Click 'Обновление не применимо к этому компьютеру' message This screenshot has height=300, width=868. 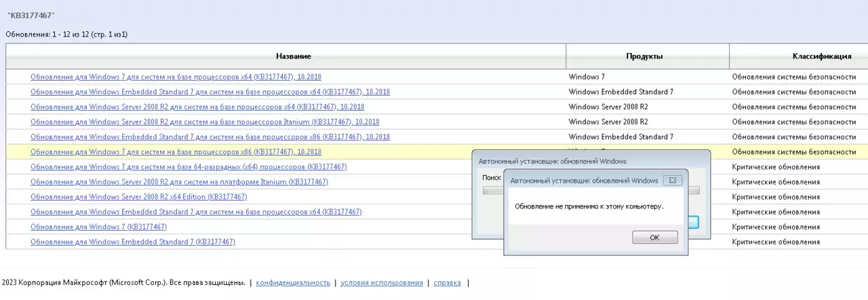[x=589, y=206]
